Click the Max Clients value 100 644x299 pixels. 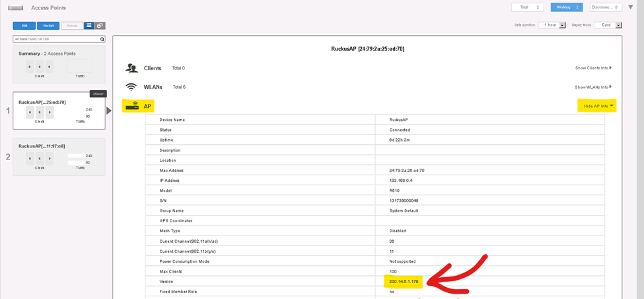[392, 272]
